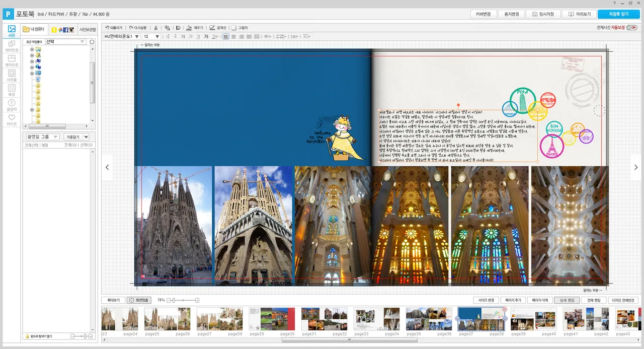The height and width of the screenshot is (349, 644).
Task: Open the 사진 (Photos) sidebar panel
Action: click(11, 31)
